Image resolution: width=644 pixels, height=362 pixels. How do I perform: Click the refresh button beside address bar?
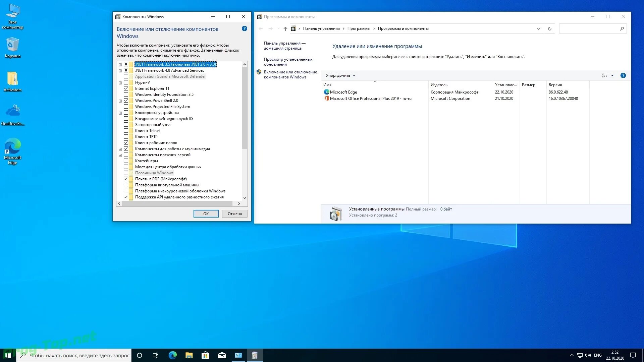pyautogui.click(x=549, y=29)
